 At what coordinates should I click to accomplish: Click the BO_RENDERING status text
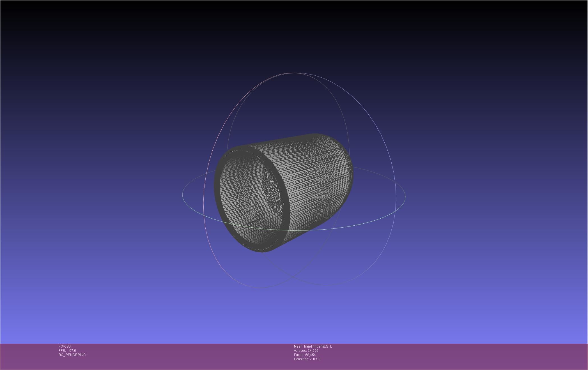tap(72, 355)
